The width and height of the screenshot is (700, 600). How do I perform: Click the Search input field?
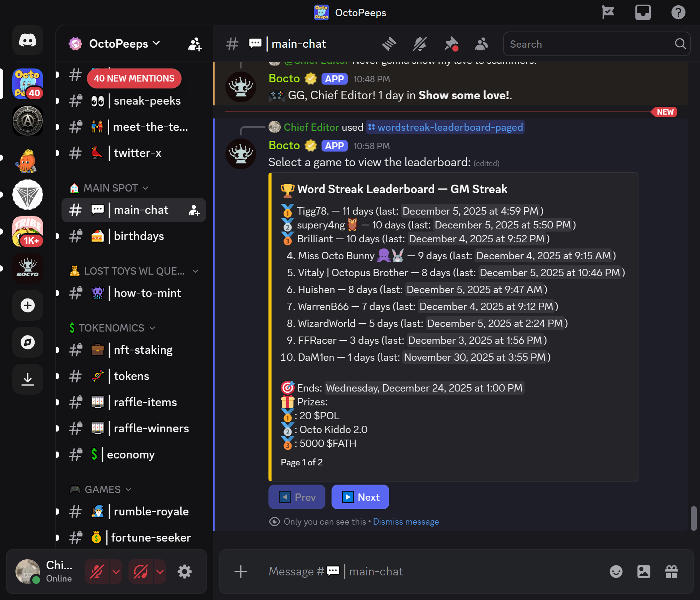click(590, 44)
